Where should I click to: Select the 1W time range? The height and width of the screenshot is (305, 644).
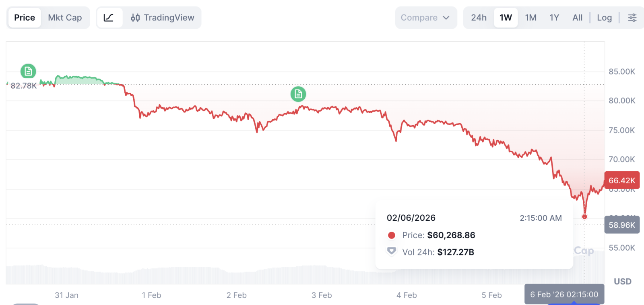click(x=506, y=18)
